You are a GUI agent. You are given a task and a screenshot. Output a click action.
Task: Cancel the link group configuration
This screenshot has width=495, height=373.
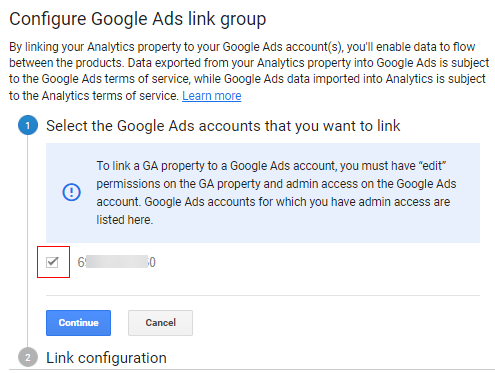pos(160,323)
